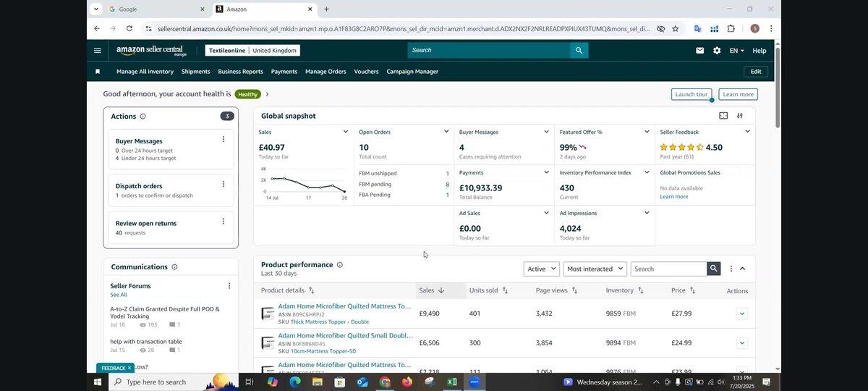Click the Google Translate extension icon
Viewport: 868px width, 391px height.
click(697, 29)
